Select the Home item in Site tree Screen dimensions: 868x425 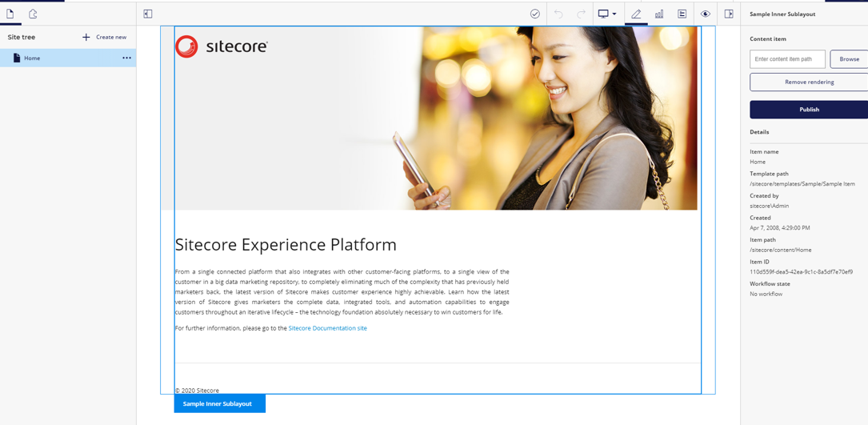pos(68,58)
